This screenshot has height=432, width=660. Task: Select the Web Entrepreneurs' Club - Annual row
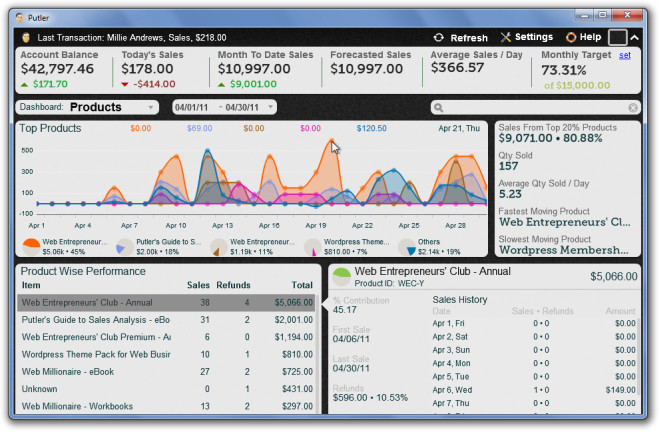(x=166, y=303)
